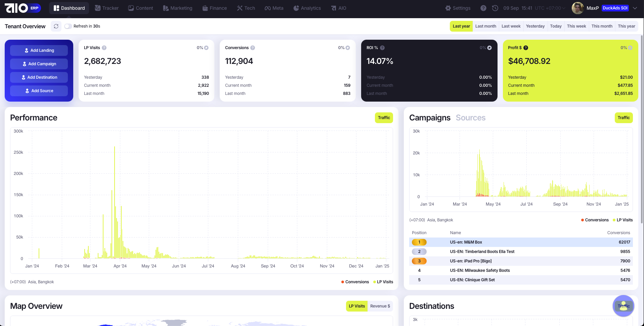Click the Add Source button
Image resolution: width=644 pixels, height=326 pixels.
(x=39, y=91)
